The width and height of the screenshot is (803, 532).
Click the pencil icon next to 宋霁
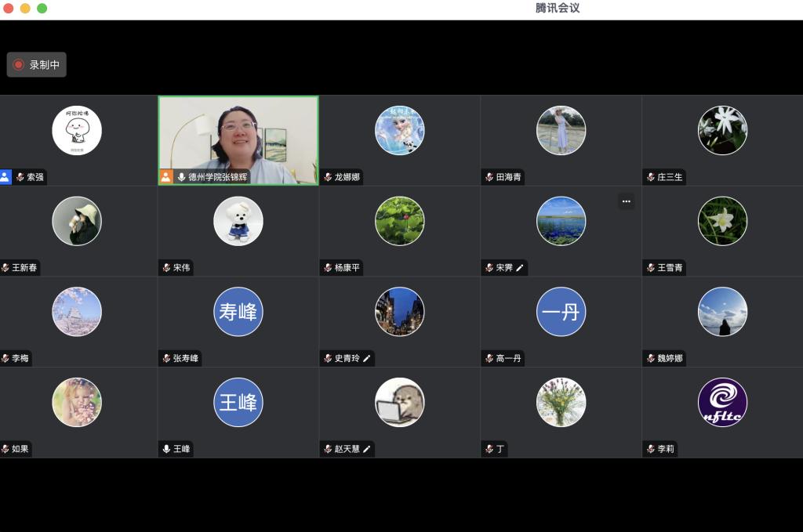(x=520, y=268)
